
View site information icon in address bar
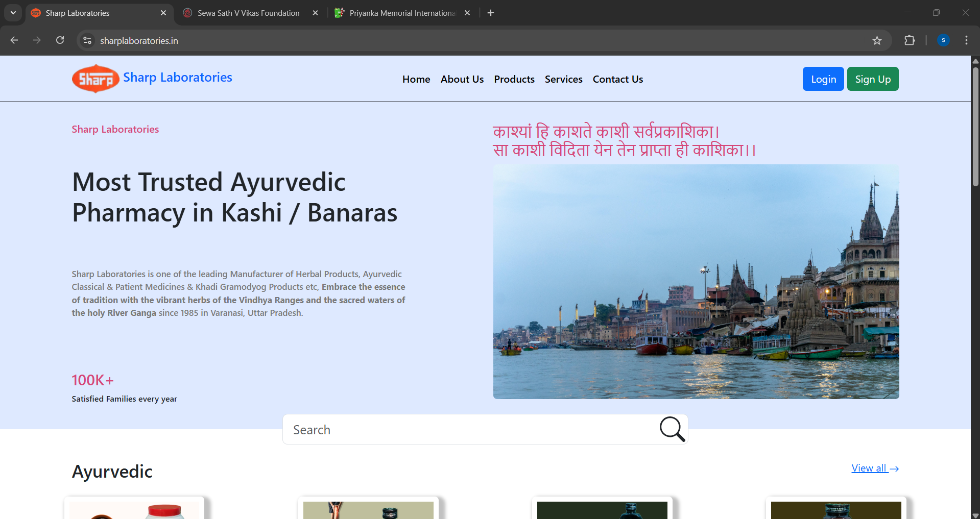(x=87, y=40)
